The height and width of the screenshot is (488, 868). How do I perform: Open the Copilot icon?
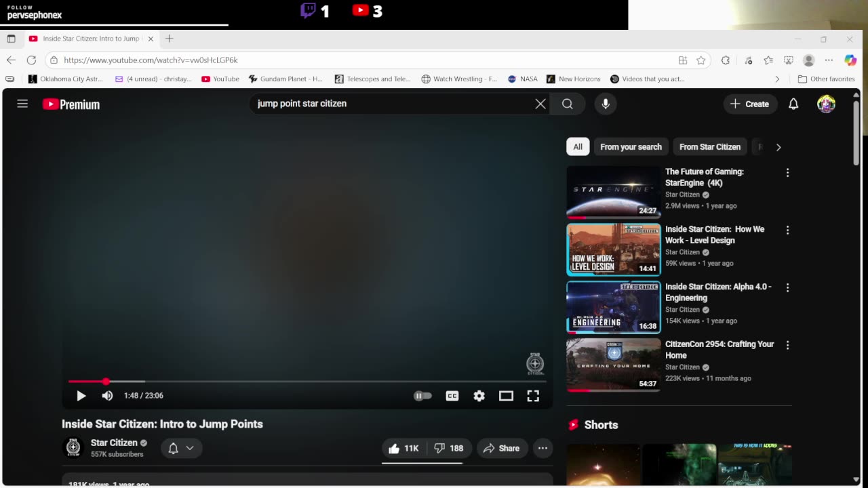point(851,60)
